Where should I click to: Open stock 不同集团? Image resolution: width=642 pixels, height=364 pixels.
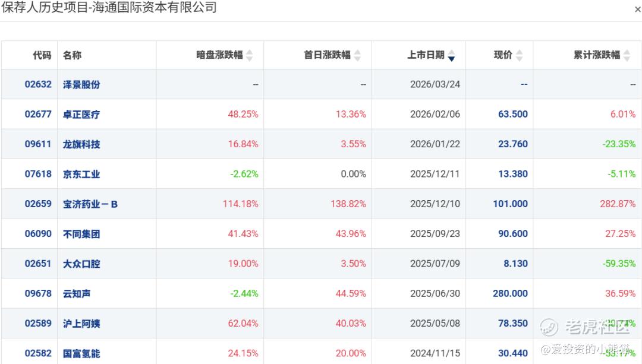(81, 234)
